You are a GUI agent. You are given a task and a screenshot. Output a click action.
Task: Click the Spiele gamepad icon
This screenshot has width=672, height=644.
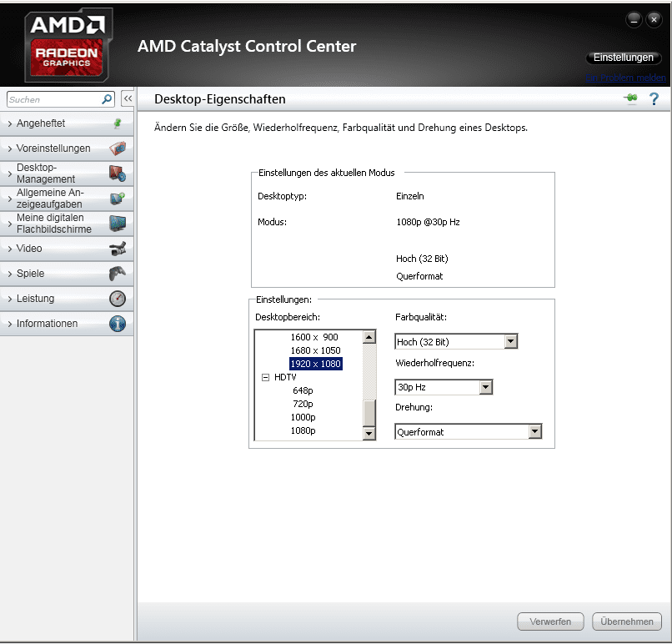coord(118,274)
